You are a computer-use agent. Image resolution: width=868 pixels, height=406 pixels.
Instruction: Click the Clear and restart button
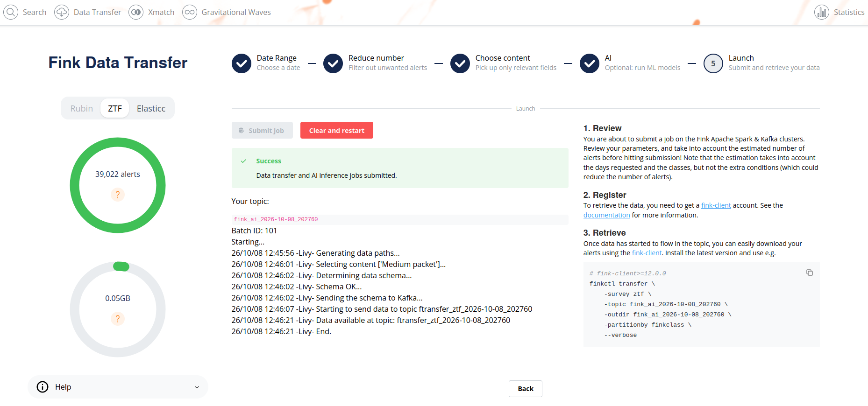337,130
